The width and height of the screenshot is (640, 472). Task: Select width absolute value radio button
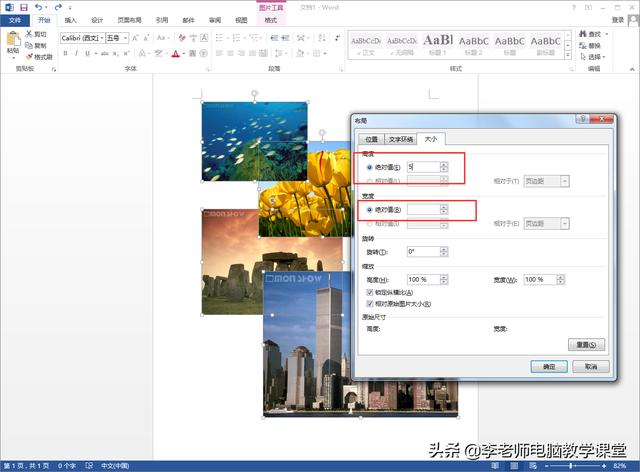[x=370, y=209]
